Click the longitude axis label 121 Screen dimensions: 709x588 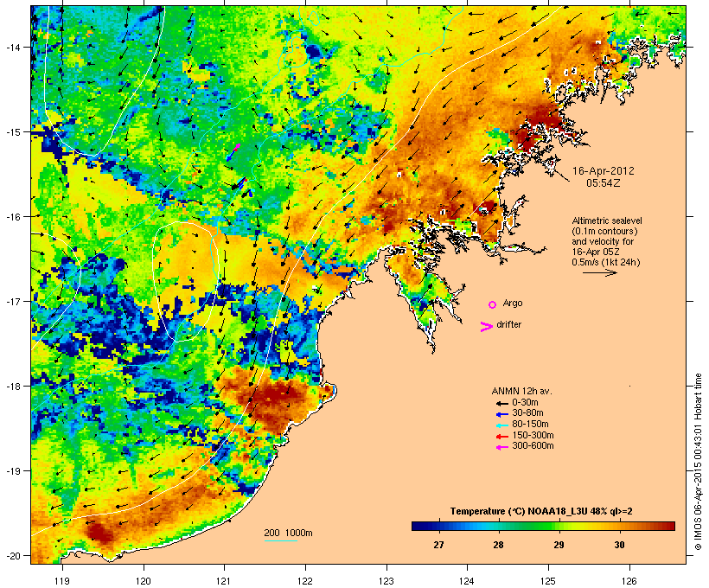coord(224,581)
